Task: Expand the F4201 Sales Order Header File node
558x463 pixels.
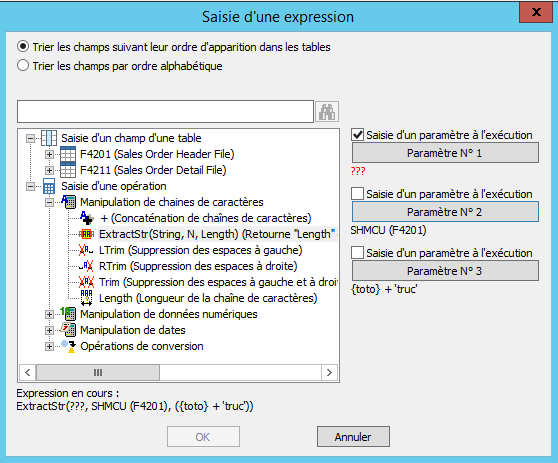Action: tap(49, 154)
